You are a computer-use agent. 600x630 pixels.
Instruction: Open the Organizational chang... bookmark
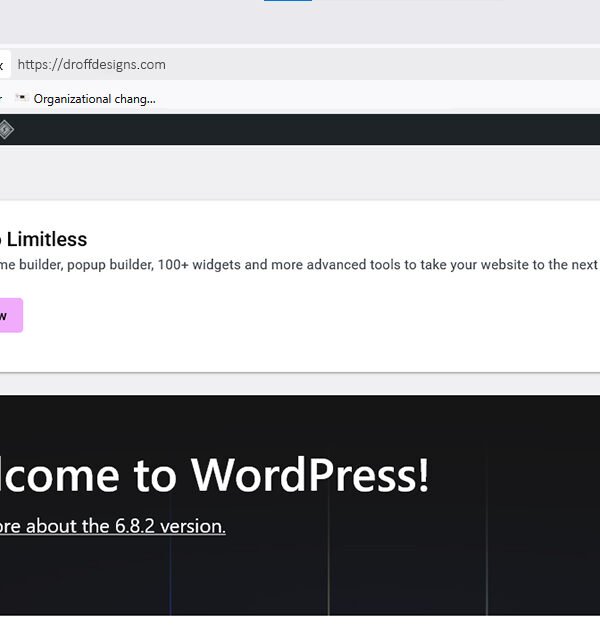(x=85, y=99)
